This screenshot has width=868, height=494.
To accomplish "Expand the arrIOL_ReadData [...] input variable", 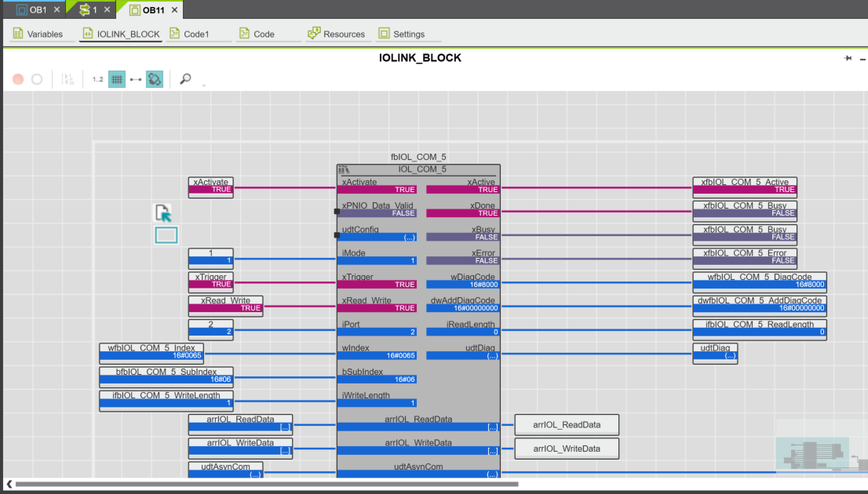I will 240,427.
